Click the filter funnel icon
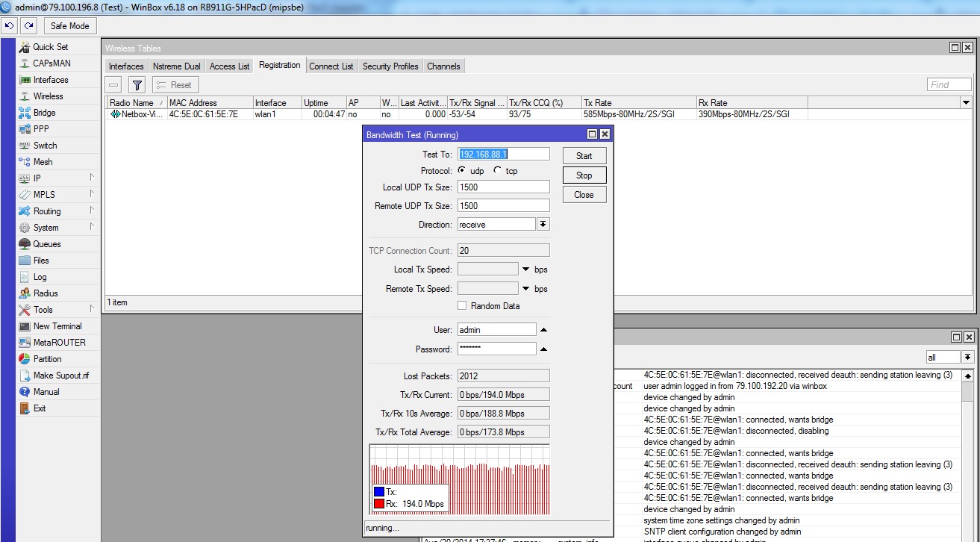 pyautogui.click(x=137, y=85)
